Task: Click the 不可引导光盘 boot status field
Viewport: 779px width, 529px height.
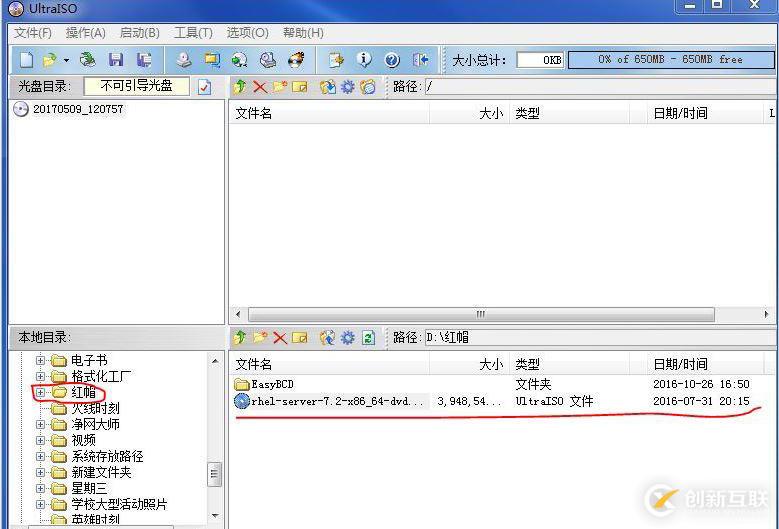Action: [x=137, y=86]
